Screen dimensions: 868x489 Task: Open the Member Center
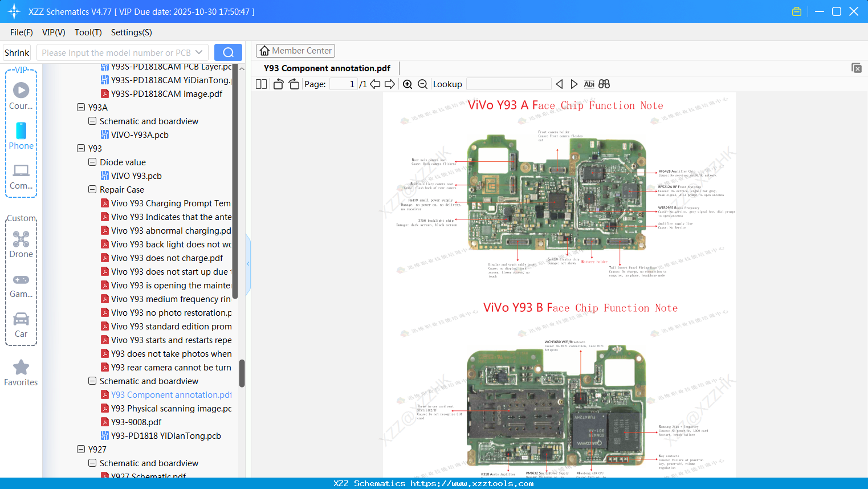point(295,50)
